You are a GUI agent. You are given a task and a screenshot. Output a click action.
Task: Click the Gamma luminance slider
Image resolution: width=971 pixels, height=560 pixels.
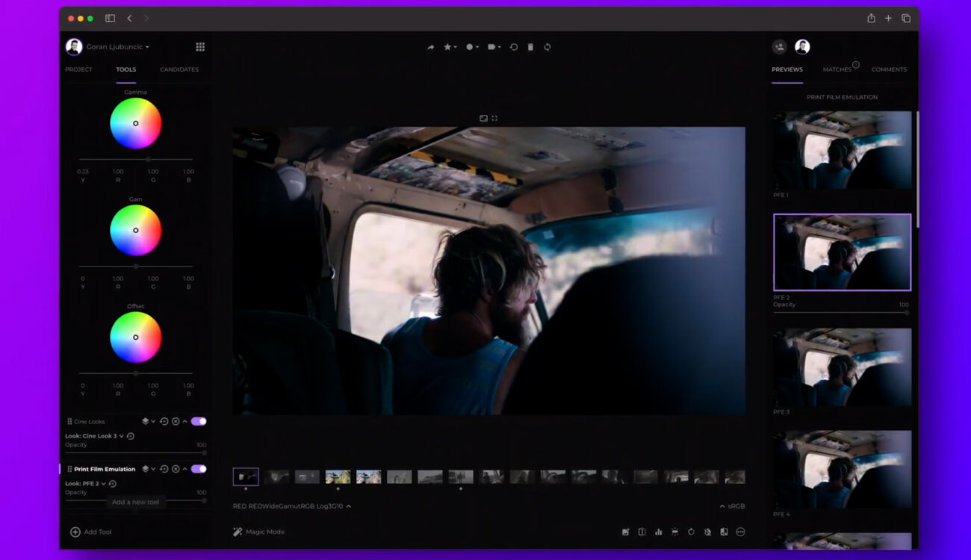pos(135,159)
